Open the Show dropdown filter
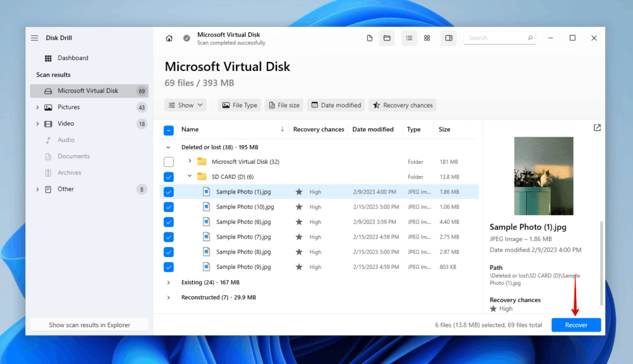Screen dimensions: 633x364 (x=185, y=106)
